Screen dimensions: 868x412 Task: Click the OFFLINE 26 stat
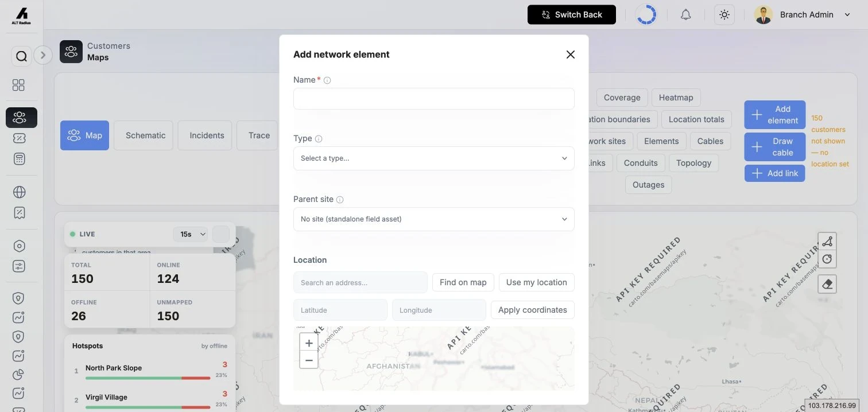click(x=107, y=310)
